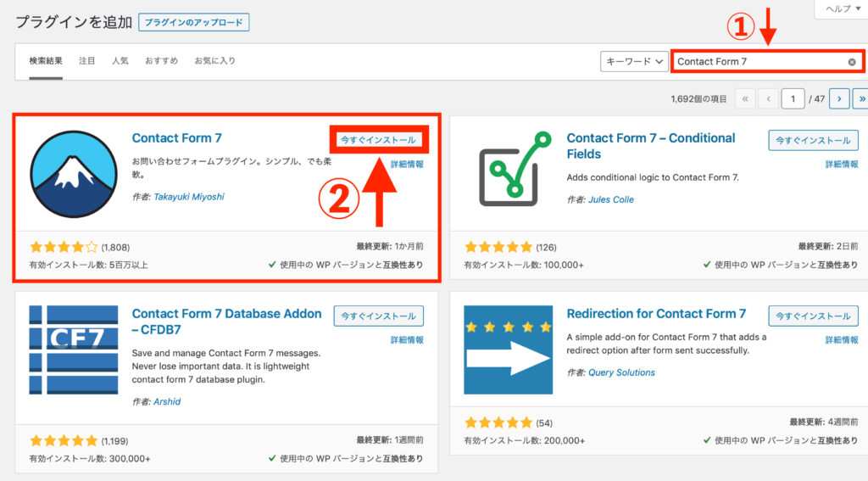The height and width of the screenshot is (481, 868).
Task: Select the 検索結果 tab
Action: tap(46, 61)
